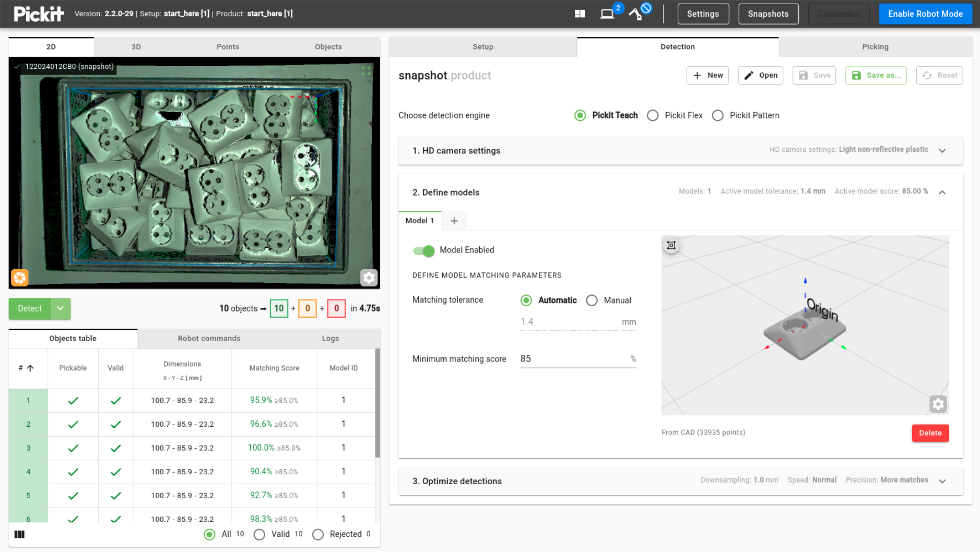Open the Detect button dropdown arrow

tap(61, 308)
